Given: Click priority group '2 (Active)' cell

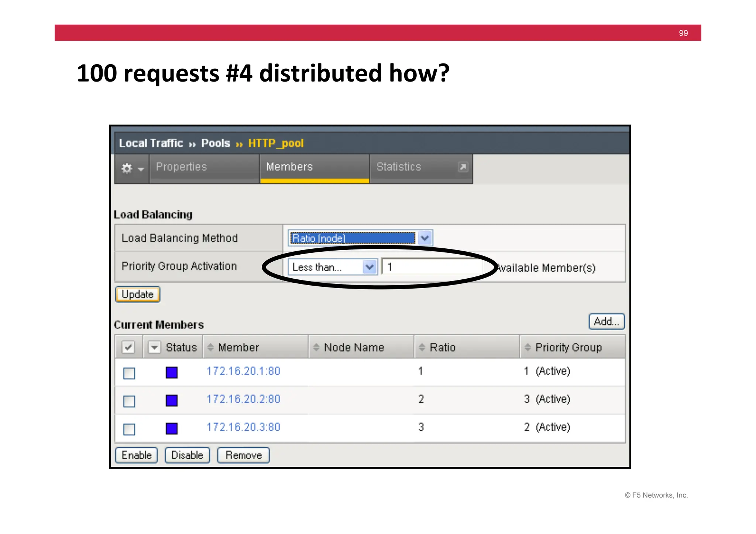Looking at the screenshot, I should coord(547,427).
